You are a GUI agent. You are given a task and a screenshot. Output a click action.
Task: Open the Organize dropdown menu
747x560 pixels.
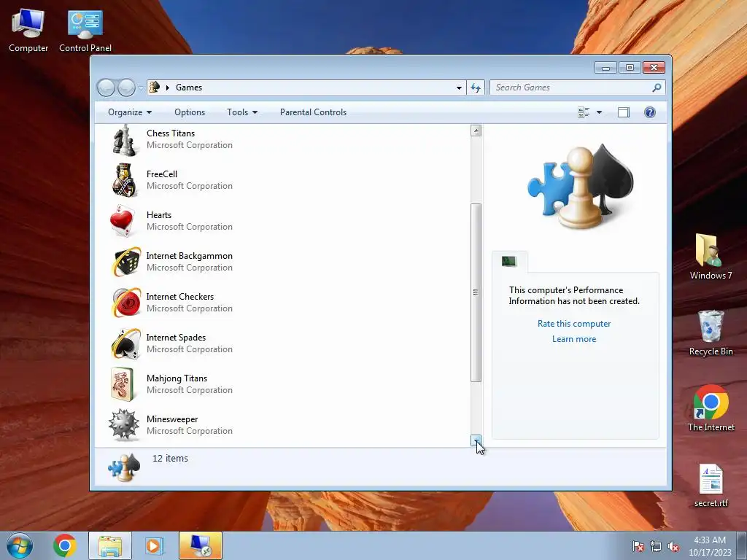[x=130, y=112]
